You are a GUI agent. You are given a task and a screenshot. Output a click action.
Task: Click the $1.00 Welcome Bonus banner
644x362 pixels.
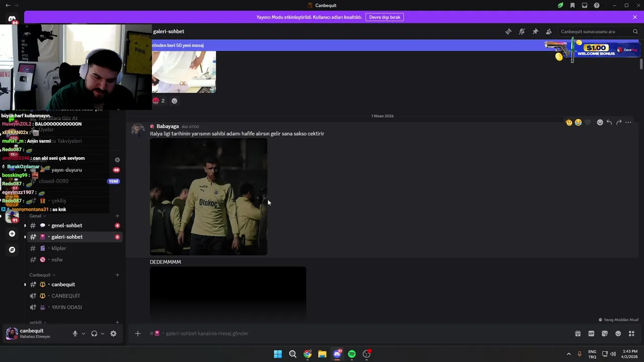pos(592,50)
